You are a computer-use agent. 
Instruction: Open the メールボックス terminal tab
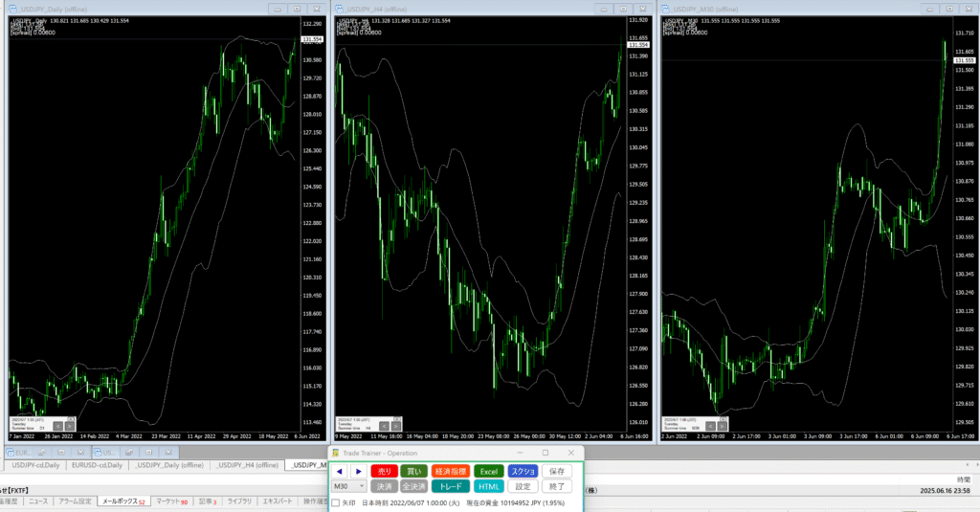(123, 501)
